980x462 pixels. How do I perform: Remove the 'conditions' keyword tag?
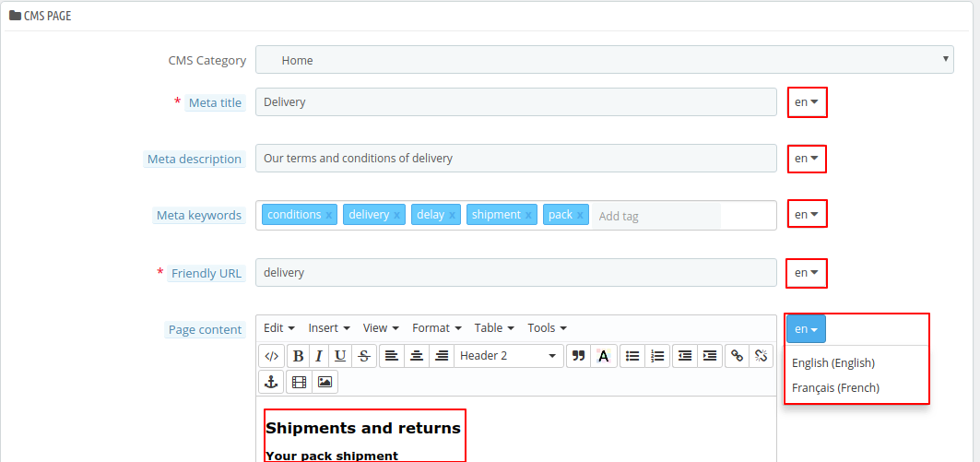(x=329, y=215)
